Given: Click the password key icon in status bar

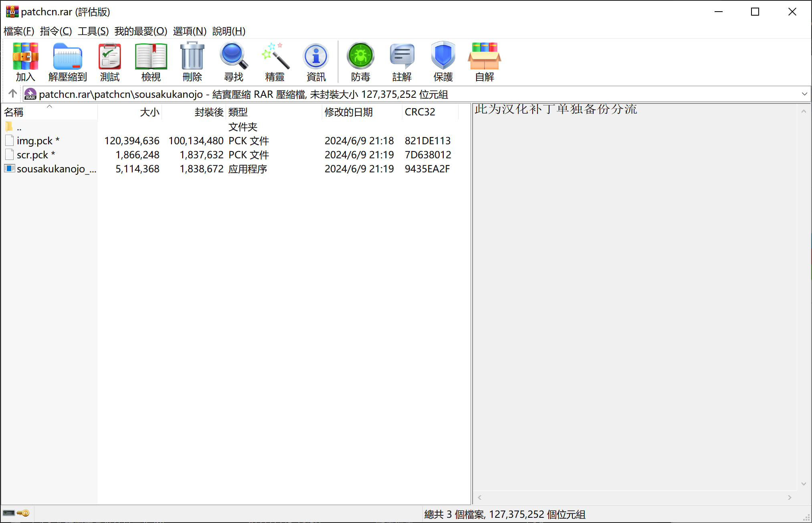Looking at the screenshot, I should tap(23, 513).
